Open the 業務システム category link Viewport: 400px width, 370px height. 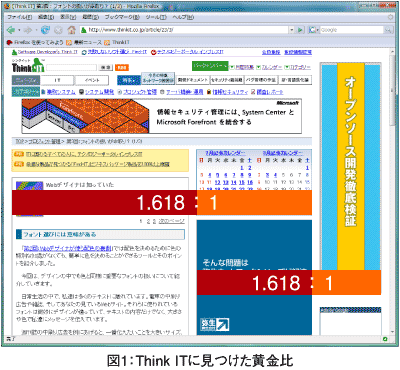pos(61,92)
